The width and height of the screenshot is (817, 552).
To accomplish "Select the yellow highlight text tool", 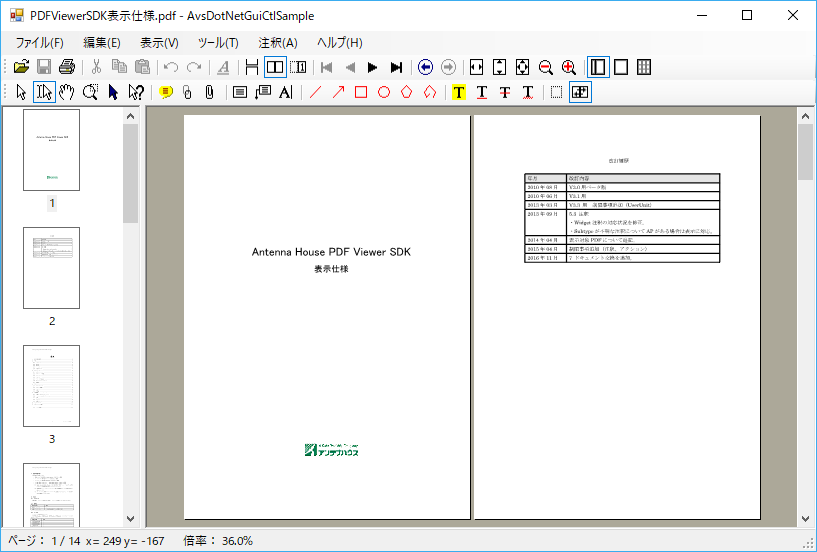I will point(459,92).
